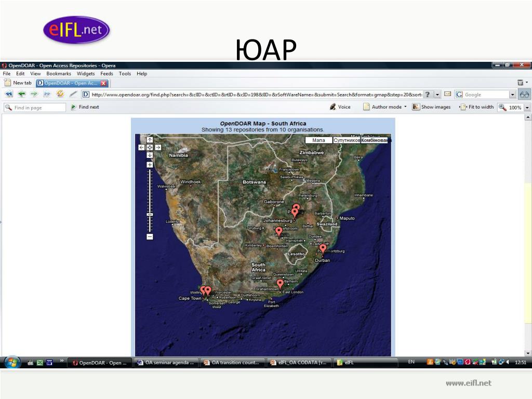Open the Feeds menu
The image size is (532, 399).
click(107, 74)
